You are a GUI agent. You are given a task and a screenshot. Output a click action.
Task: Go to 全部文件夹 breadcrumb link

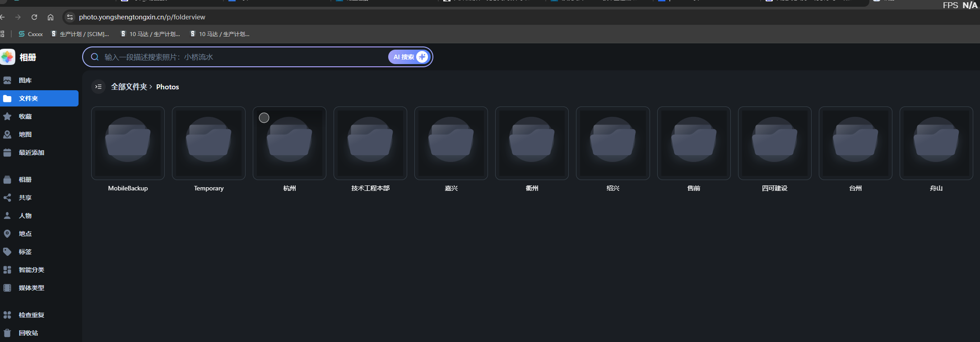(129, 87)
